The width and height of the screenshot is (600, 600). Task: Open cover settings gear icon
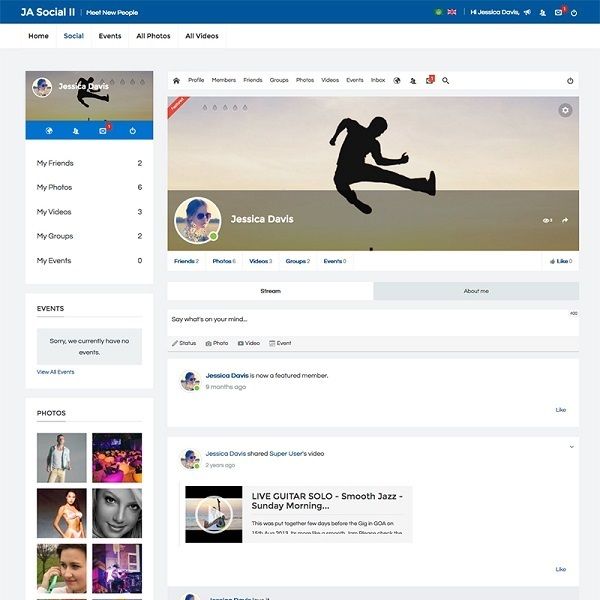(565, 110)
